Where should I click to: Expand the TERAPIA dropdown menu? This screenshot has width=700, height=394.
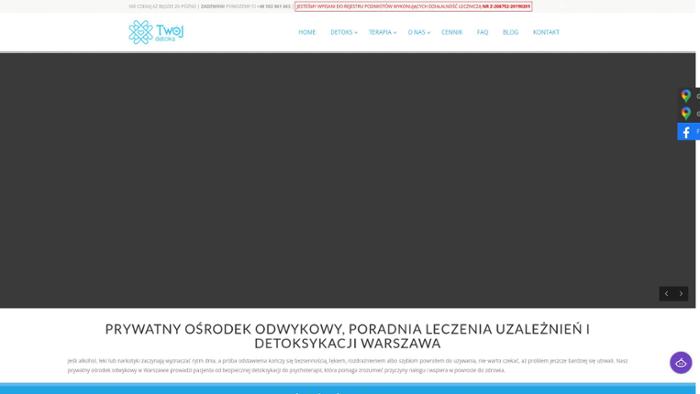pyautogui.click(x=382, y=32)
